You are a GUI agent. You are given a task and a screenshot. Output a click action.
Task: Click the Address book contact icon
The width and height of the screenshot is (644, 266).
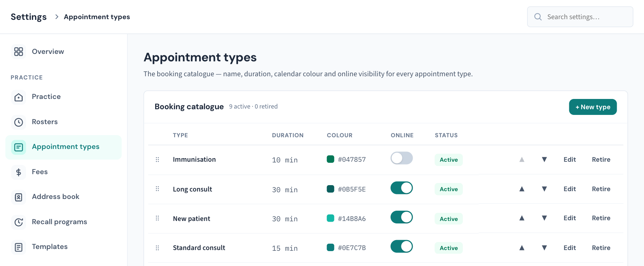pos(18,197)
